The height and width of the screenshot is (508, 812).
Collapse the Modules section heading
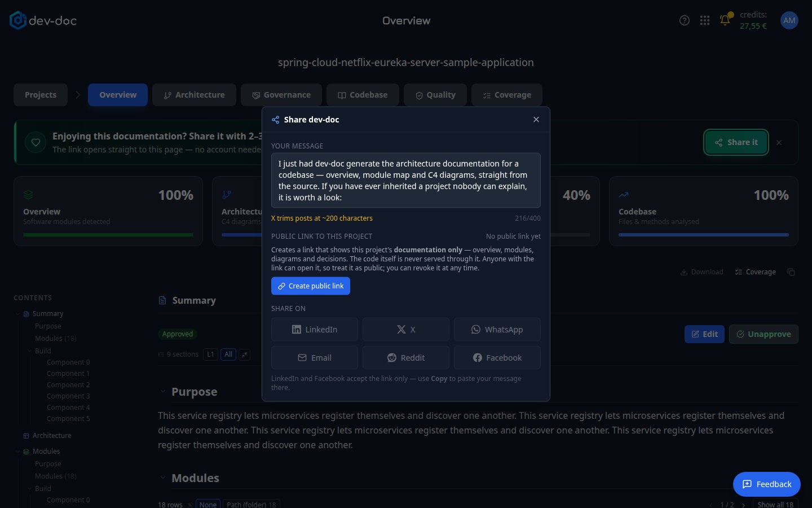[x=162, y=478]
